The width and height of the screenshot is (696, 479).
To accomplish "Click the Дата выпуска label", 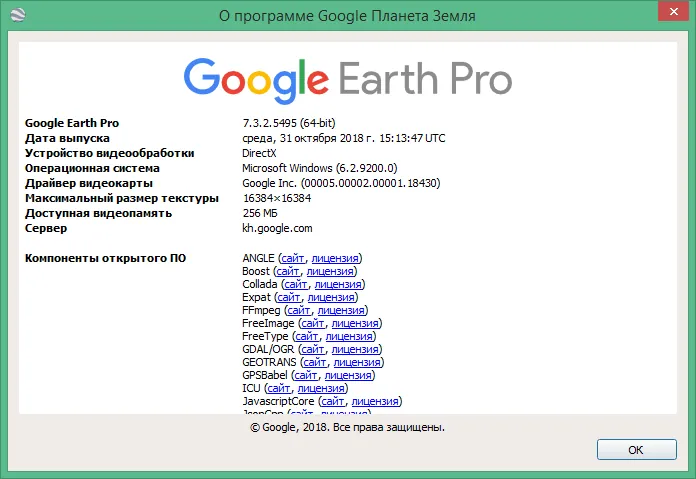I will click(67, 138).
